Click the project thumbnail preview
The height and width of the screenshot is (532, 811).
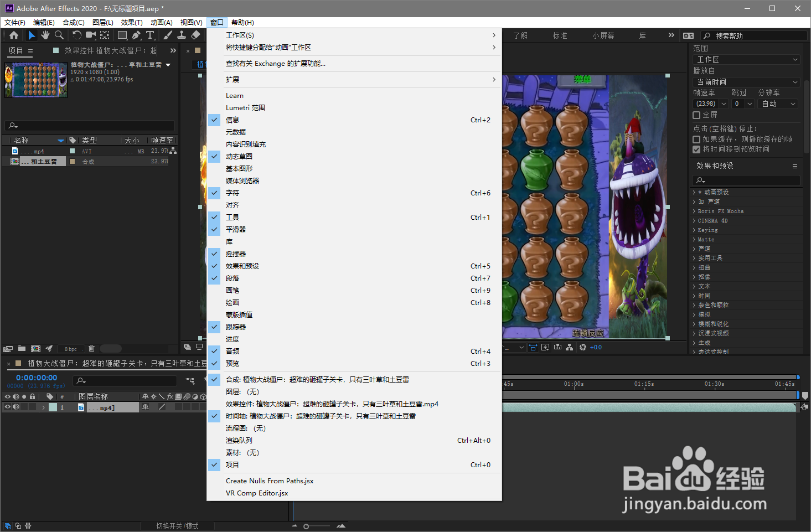pos(36,80)
